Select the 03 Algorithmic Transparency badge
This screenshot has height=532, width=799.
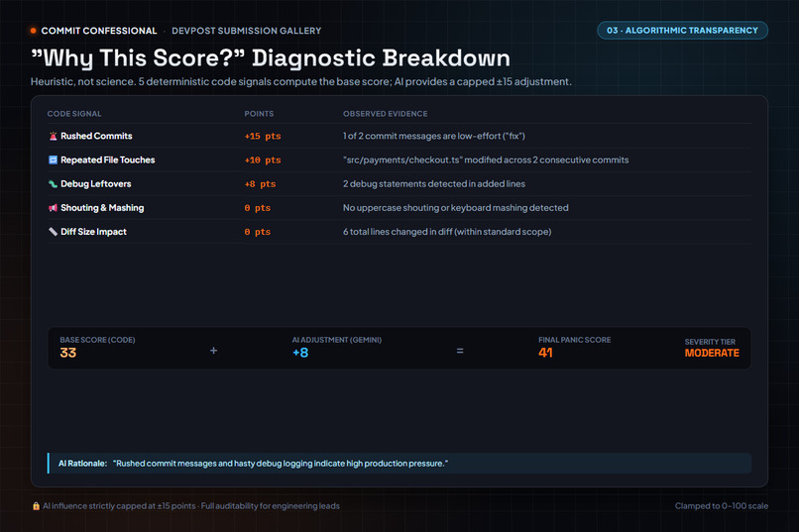682,31
